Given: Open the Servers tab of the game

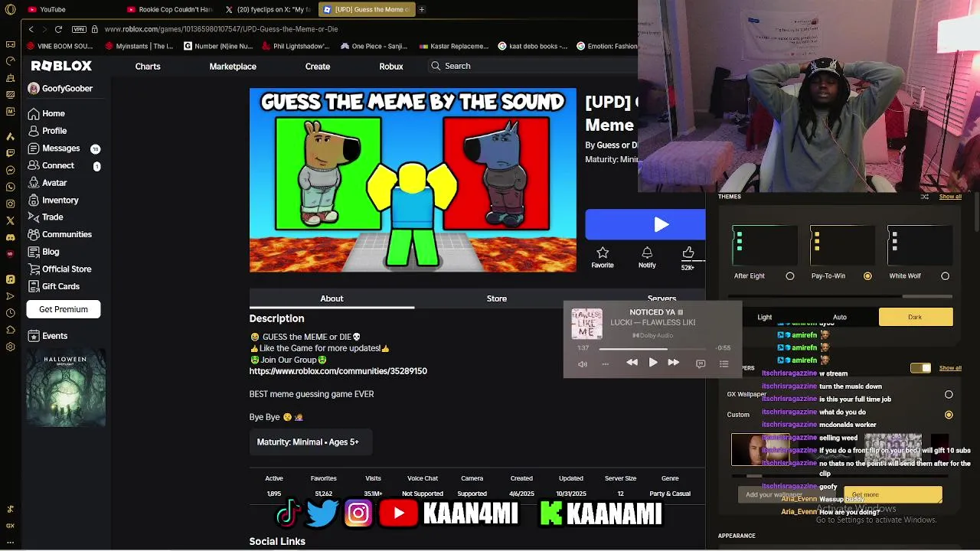Looking at the screenshot, I should [x=661, y=298].
